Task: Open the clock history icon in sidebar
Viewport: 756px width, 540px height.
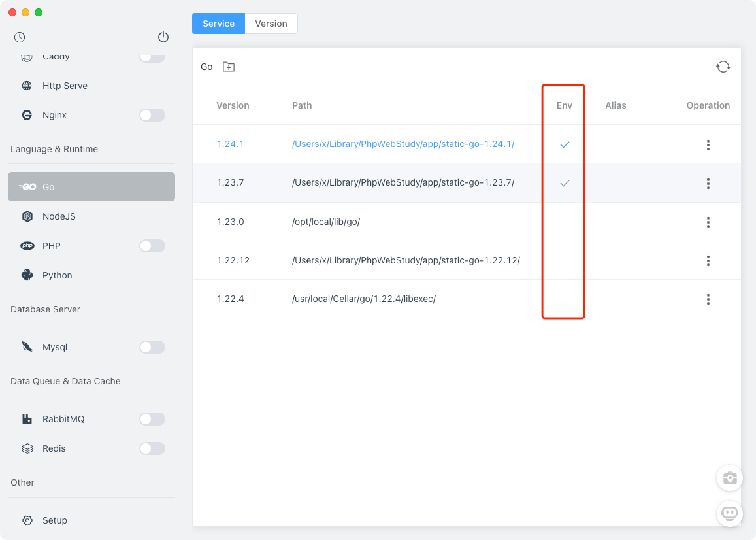Action: click(20, 37)
